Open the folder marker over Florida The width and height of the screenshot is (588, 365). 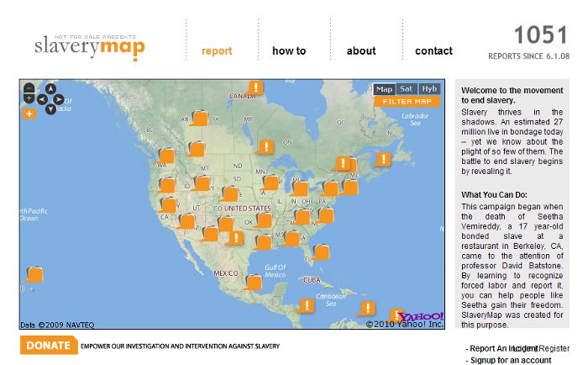coord(320,252)
